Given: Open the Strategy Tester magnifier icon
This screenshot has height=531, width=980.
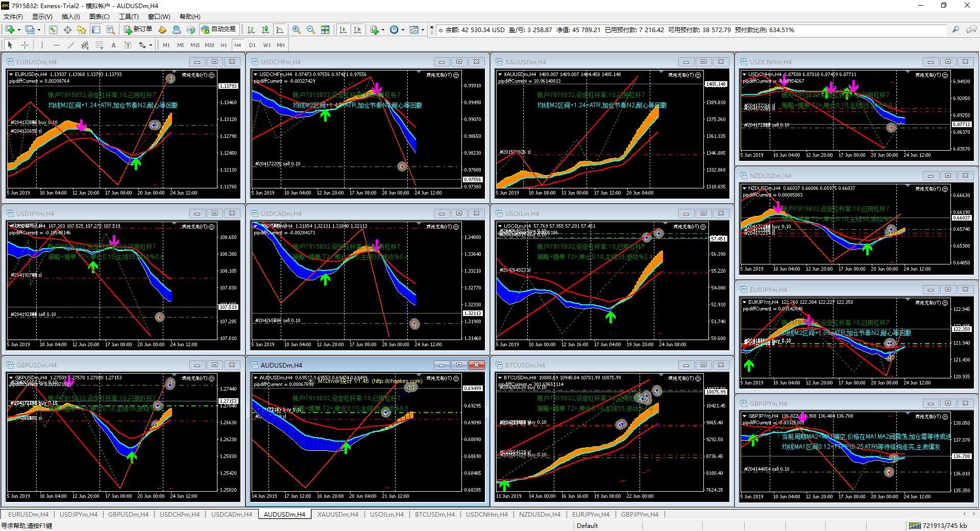Looking at the screenshot, I should coord(110,30).
